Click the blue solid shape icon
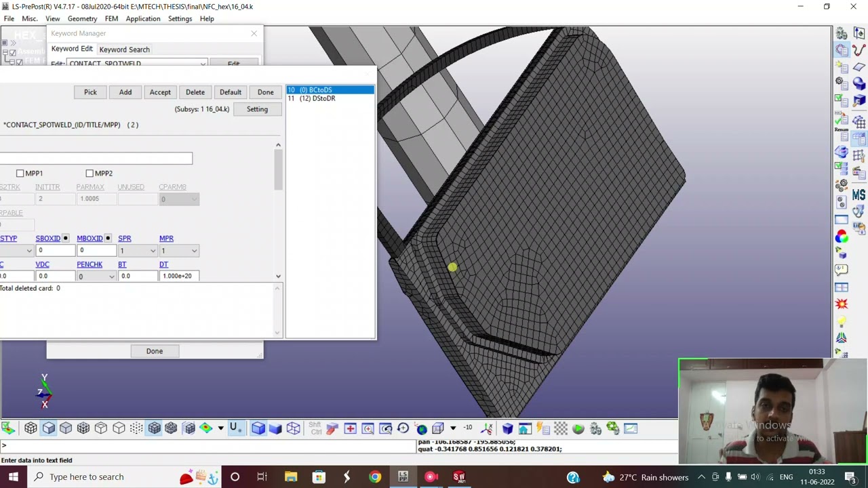 point(859,83)
